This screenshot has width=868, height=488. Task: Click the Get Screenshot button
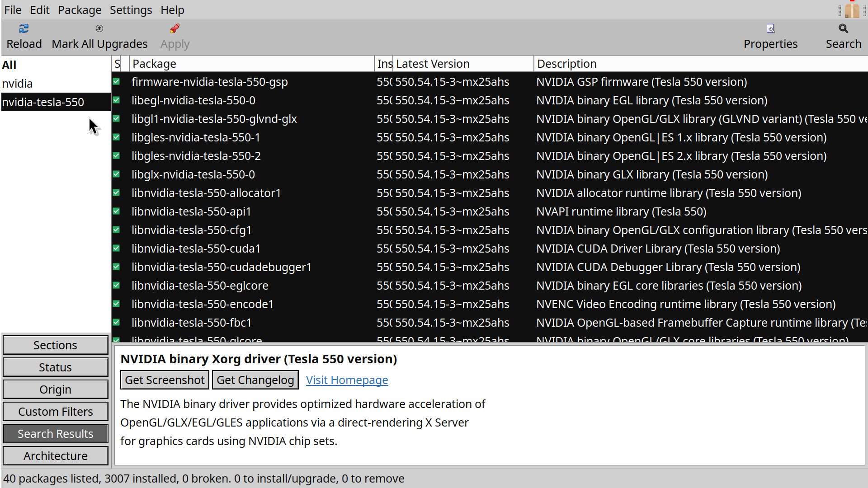(165, 380)
